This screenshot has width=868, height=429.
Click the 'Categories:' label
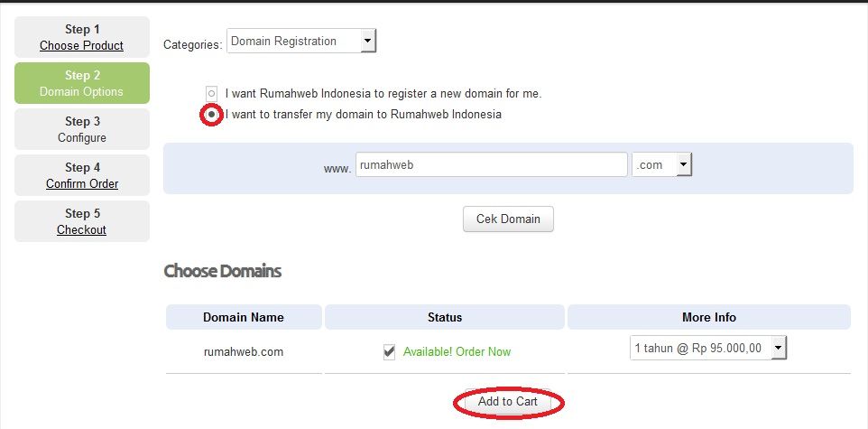(193, 45)
